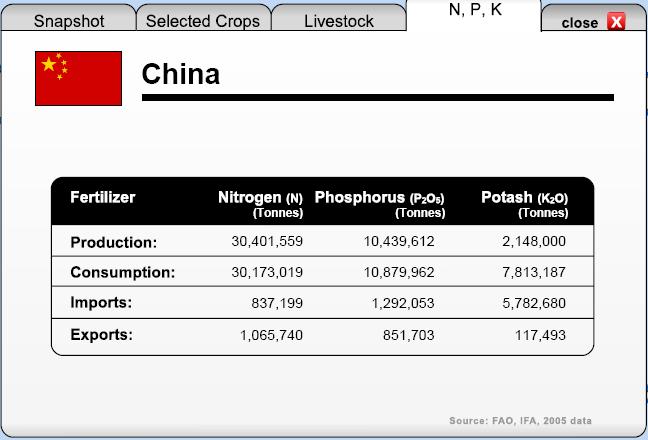This screenshot has width=648, height=440.
Task: Select the Exports row label
Action: click(102, 335)
